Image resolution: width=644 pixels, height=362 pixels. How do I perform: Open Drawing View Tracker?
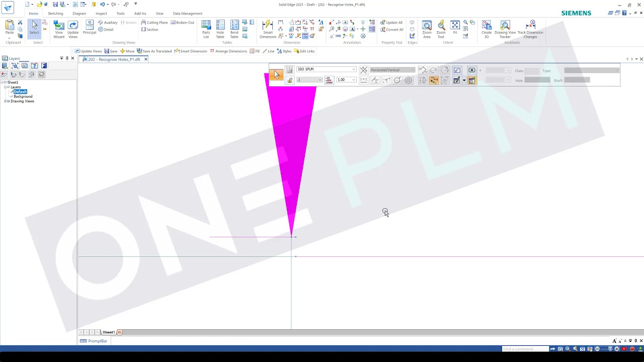pyautogui.click(x=505, y=30)
